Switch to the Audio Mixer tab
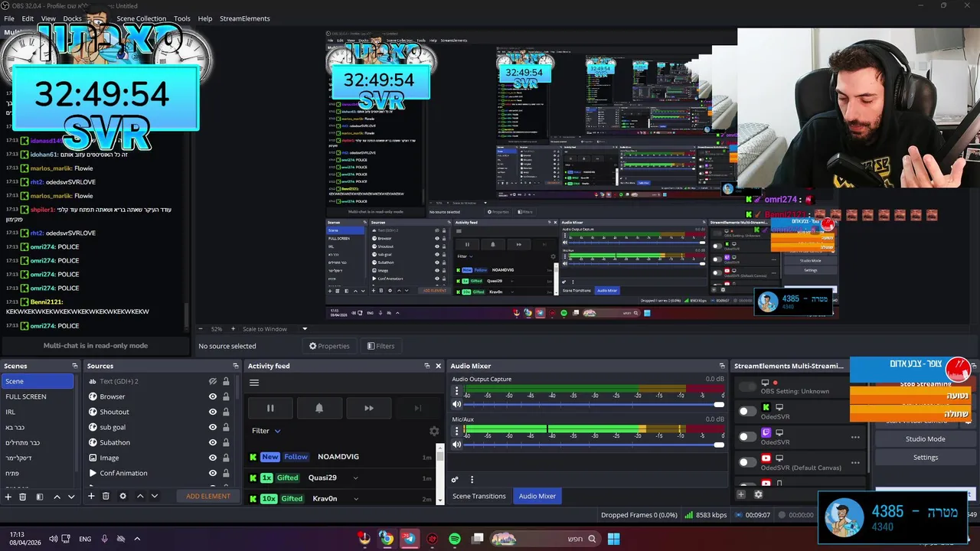This screenshot has height=551, width=980. [x=537, y=496]
